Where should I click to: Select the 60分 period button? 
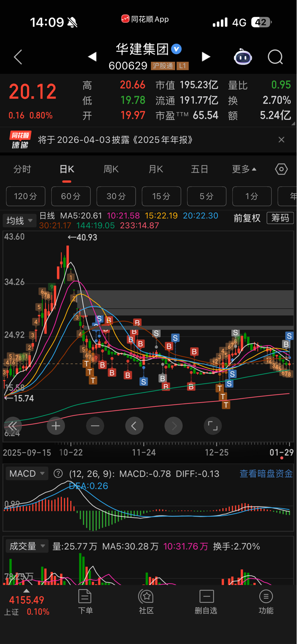pyautogui.click(x=71, y=196)
